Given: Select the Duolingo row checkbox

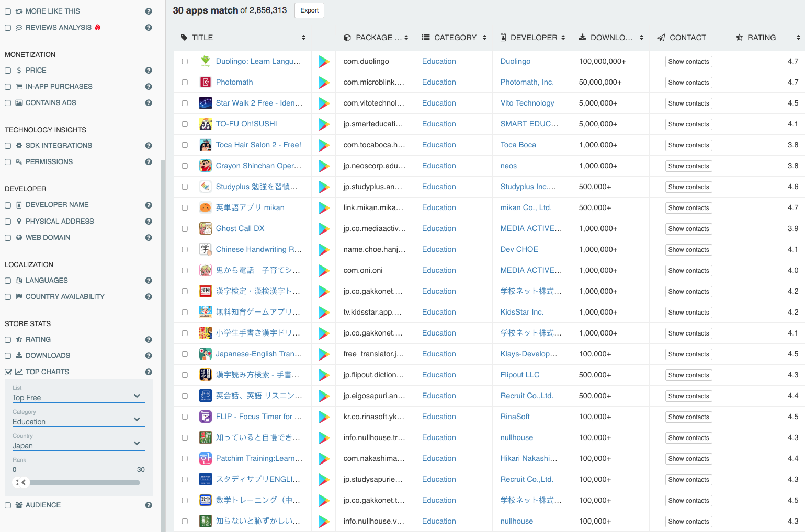Looking at the screenshot, I should point(185,62).
